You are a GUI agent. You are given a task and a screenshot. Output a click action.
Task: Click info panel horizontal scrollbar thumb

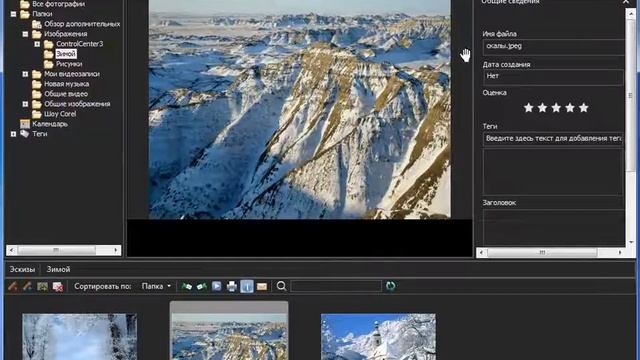click(x=542, y=253)
